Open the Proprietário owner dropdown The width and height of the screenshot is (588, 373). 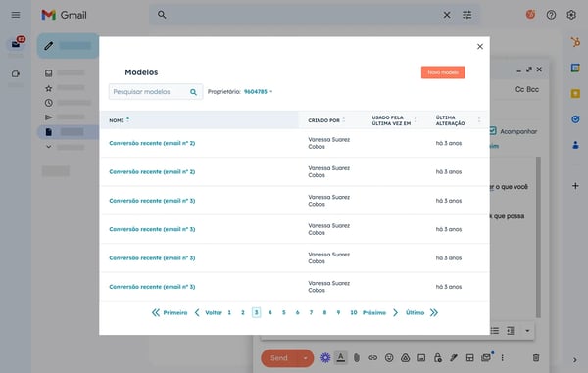click(x=258, y=92)
